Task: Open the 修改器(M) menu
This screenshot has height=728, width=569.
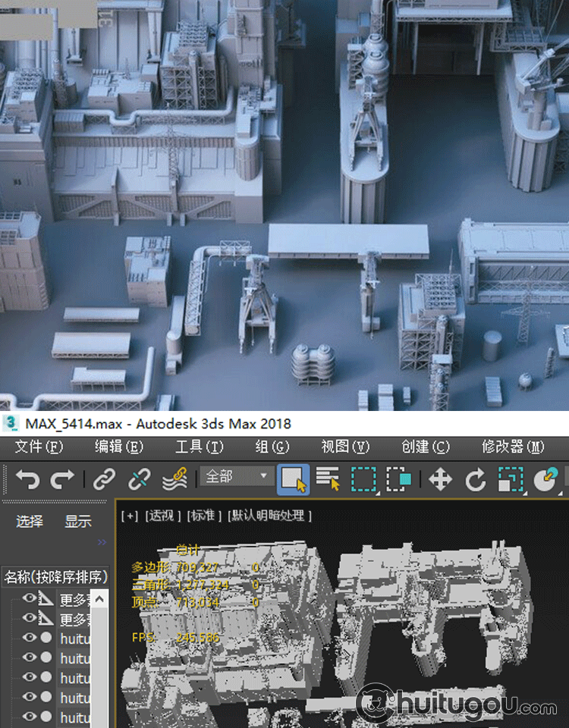Action: (513, 447)
